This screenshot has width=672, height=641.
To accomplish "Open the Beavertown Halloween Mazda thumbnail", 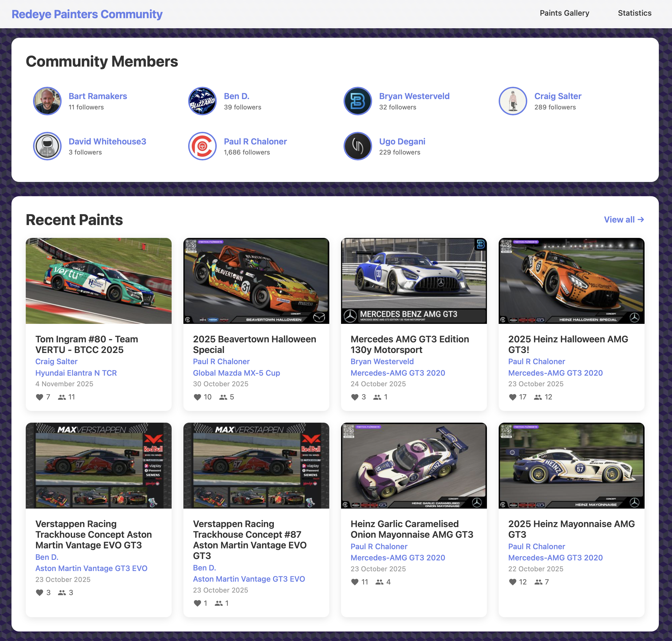I will click(x=256, y=281).
